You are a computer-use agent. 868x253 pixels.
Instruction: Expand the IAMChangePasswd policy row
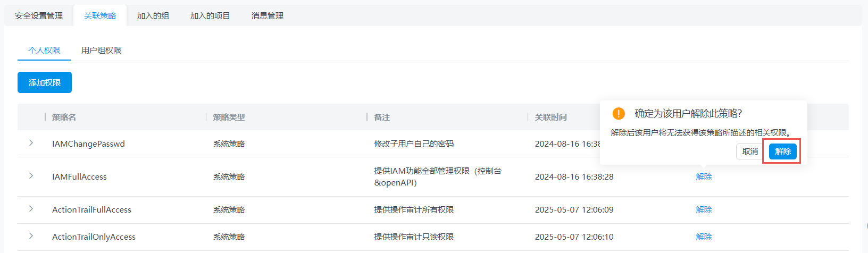(31, 143)
